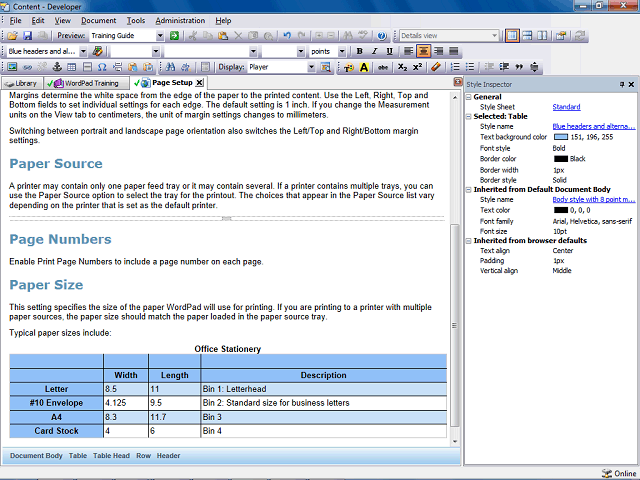Click the Table Head breadcrumb
This screenshot has height=480, width=640.
coord(111,456)
